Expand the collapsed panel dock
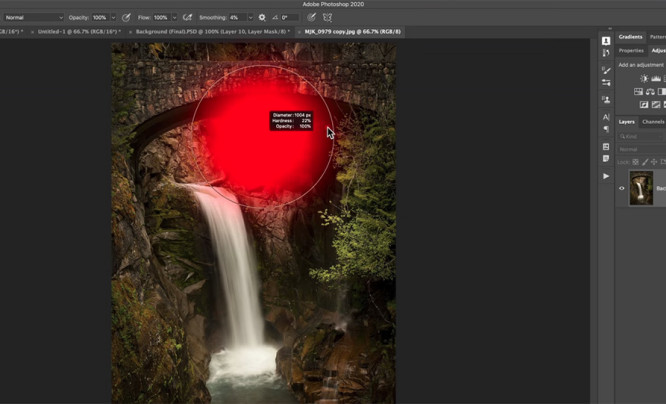This screenshot has width=666, height=404. click(610, 29)
